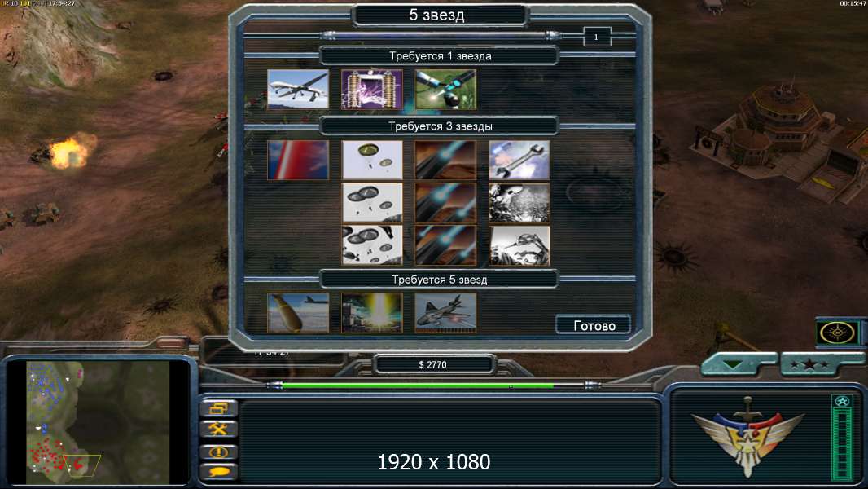Open the yellow chat speech bubble icon
The width and height of the screenshot is (868, 489).
(219, 472)
